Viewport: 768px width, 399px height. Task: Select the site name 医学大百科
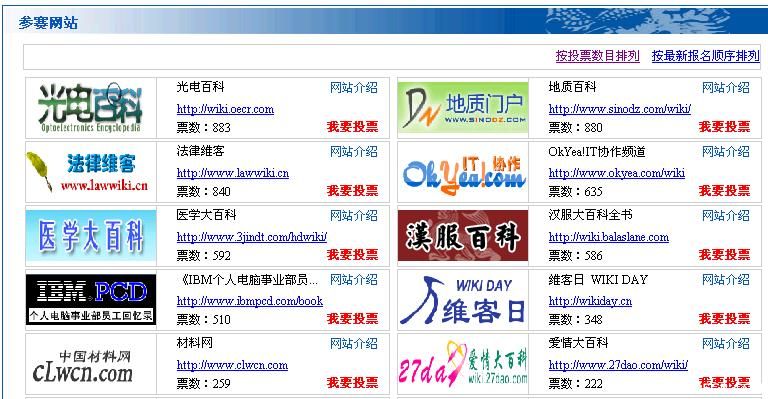pos(207,215)
